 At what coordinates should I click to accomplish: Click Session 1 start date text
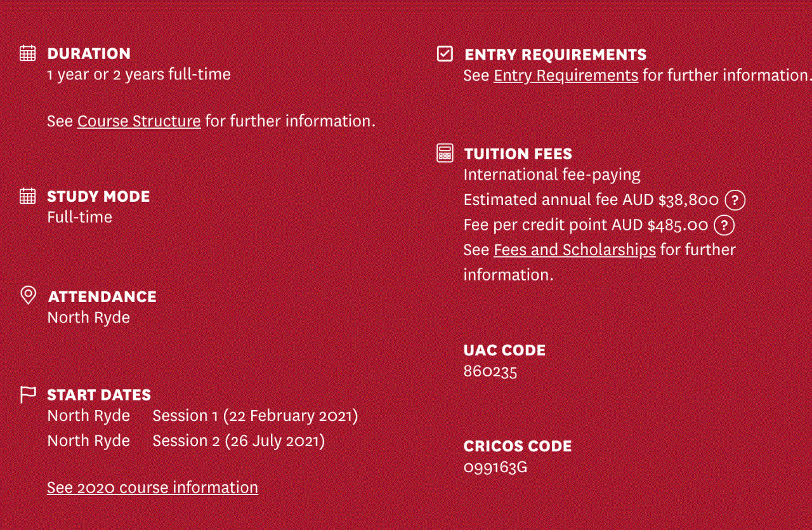[255, 416]
